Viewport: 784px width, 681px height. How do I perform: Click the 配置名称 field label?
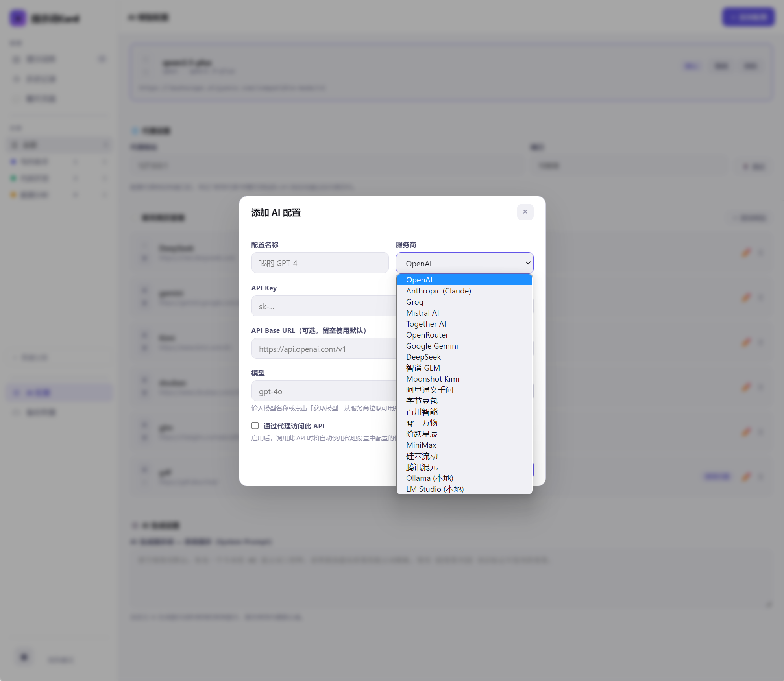tap(265, 245)
